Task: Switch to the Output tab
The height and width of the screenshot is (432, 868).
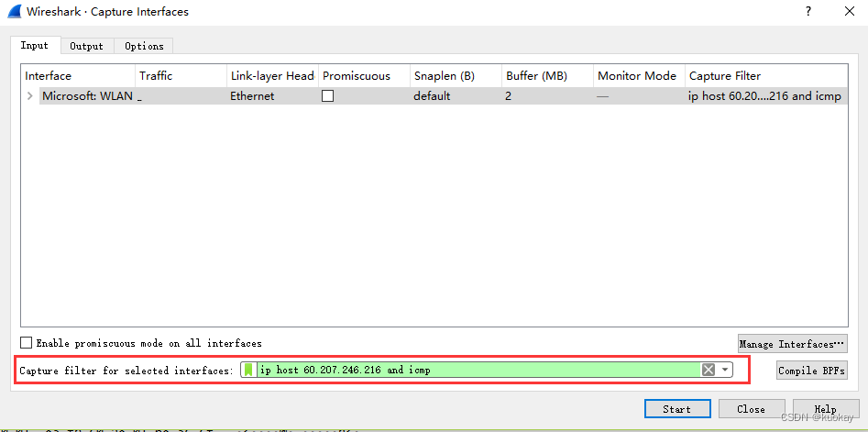Action: tap(87, 46)
